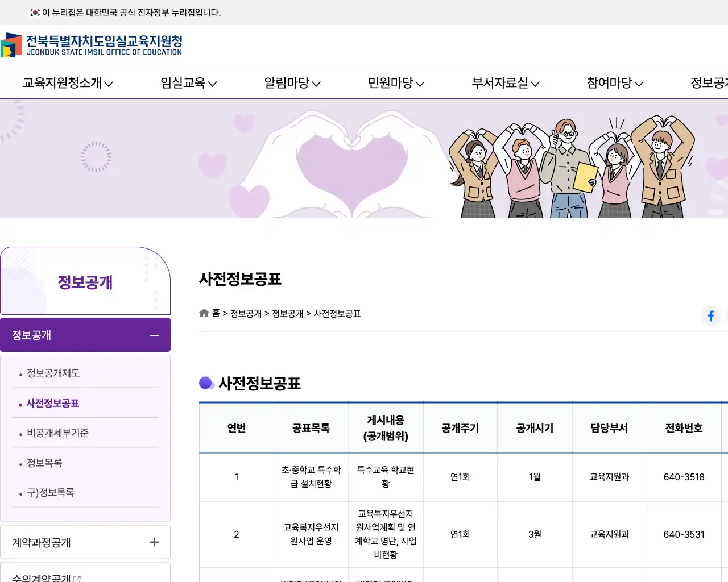728x582 pixels.
Task: Select 사전정보공표 in the sidebar
Action: click(52, 402)
